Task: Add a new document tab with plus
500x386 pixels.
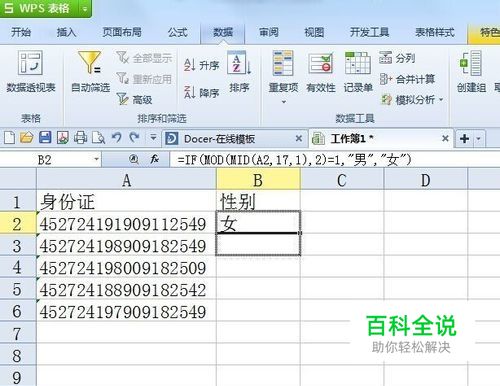Action: (x=464, y=138)
